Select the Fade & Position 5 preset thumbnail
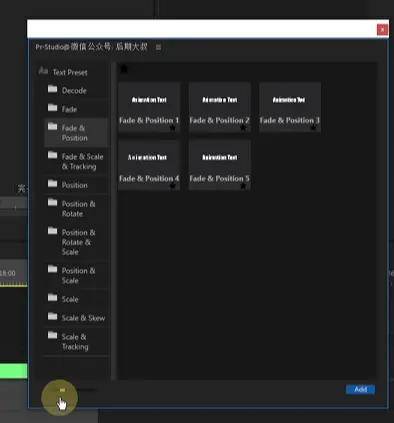The height and width of the screenshot is (423, 394). 220,165
